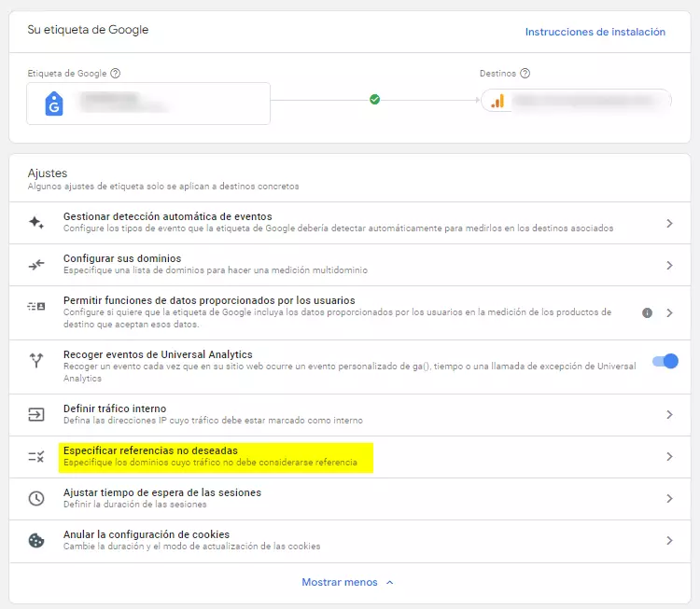Screen dimensions: 700x609
Task: Click the clock icon for session timeout
Action: coord(36,498)
